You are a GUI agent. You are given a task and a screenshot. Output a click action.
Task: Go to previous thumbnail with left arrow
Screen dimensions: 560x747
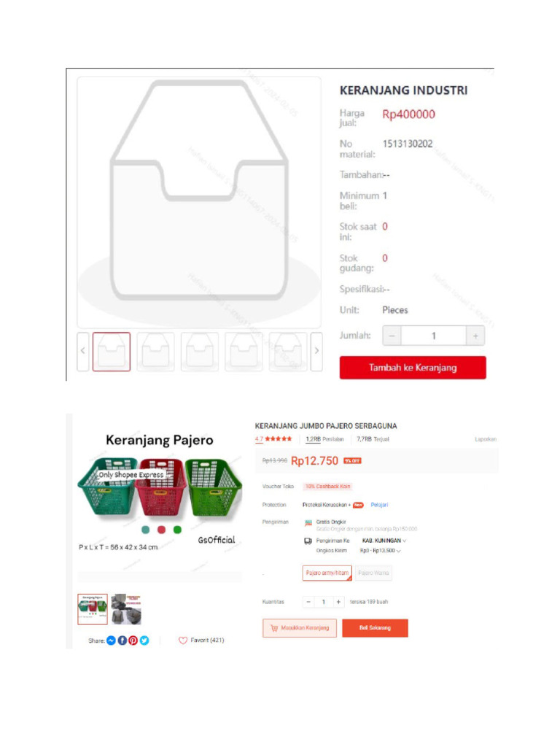click(83, 351)
